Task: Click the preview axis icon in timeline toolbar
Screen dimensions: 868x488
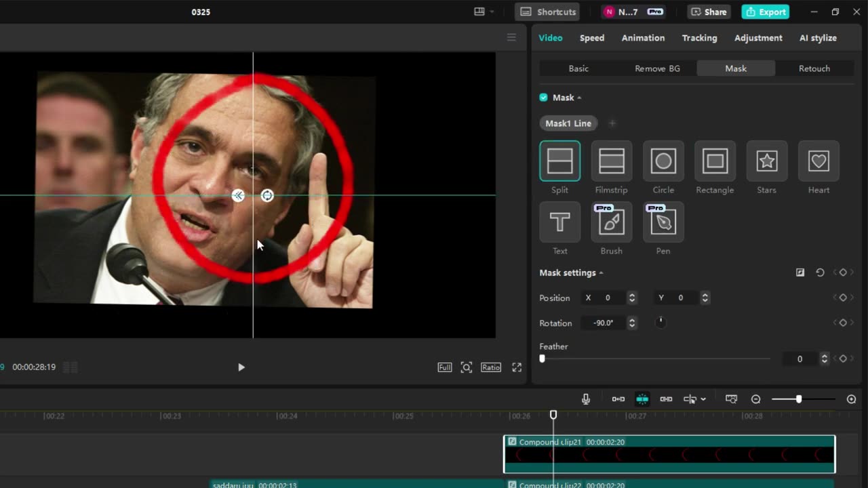Action: [690, 399]
